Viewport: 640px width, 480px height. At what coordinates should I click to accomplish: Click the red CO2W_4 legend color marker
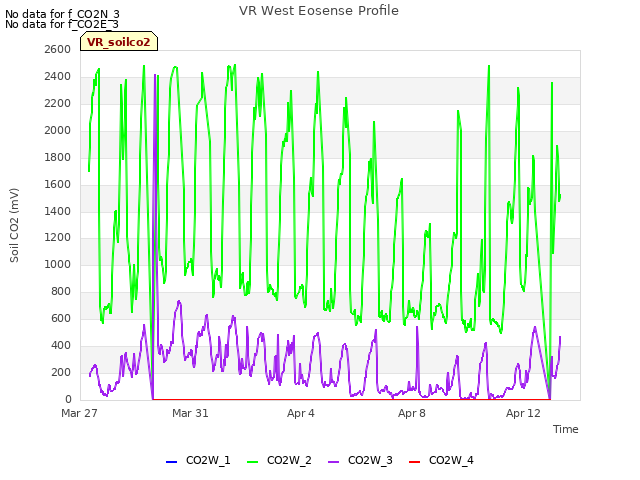click(414, 462)
